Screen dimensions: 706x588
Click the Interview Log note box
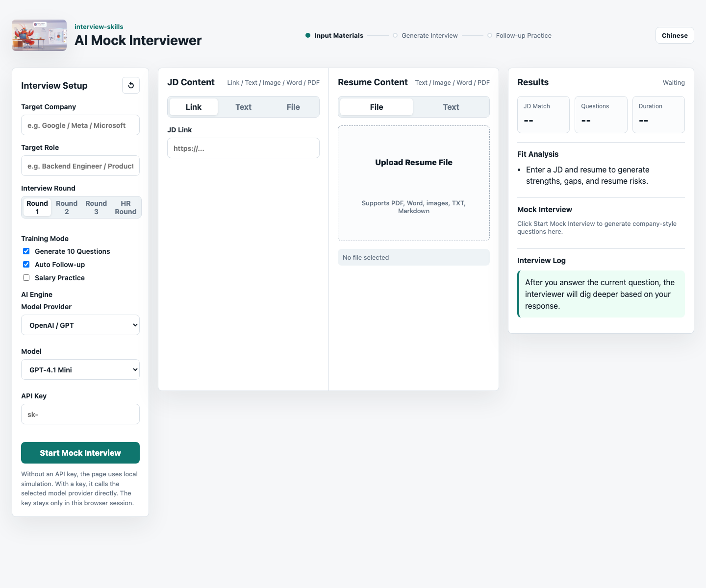pyautogui.click(x=601, y=294)
